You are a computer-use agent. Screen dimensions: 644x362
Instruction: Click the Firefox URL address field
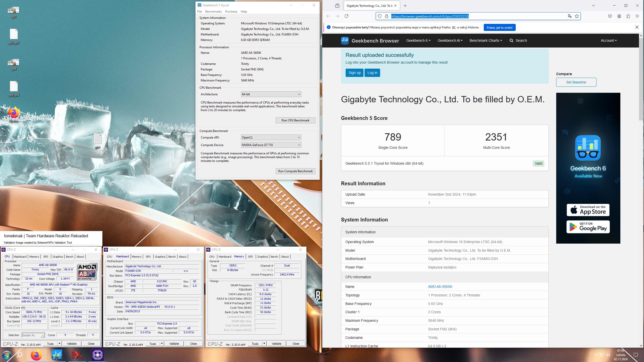coord(478,16)
